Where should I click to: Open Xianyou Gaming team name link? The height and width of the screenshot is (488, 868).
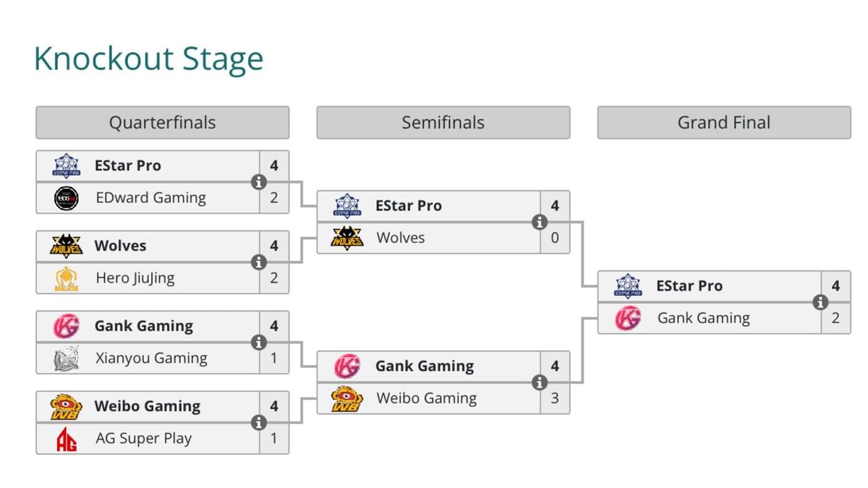(151, 359)
